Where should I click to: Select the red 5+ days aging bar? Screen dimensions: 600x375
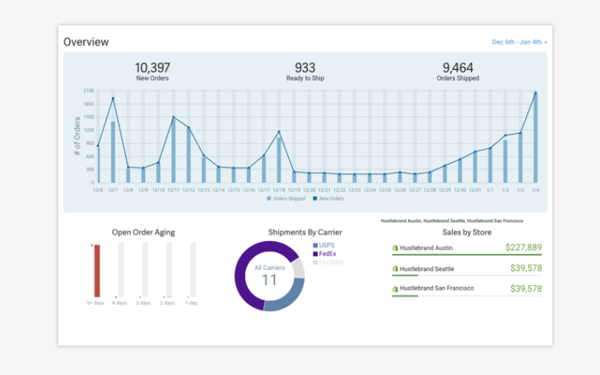pyautogui.click(x=97, y=271)
